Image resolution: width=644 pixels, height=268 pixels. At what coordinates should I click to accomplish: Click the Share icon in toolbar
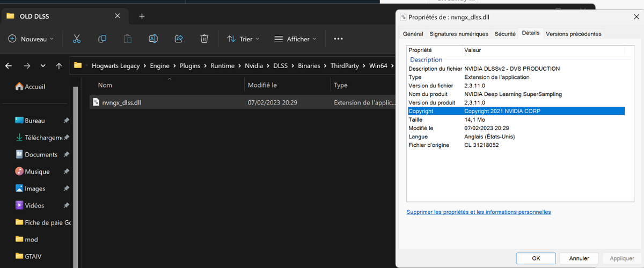pyautogui.click(x=179, y=39)
